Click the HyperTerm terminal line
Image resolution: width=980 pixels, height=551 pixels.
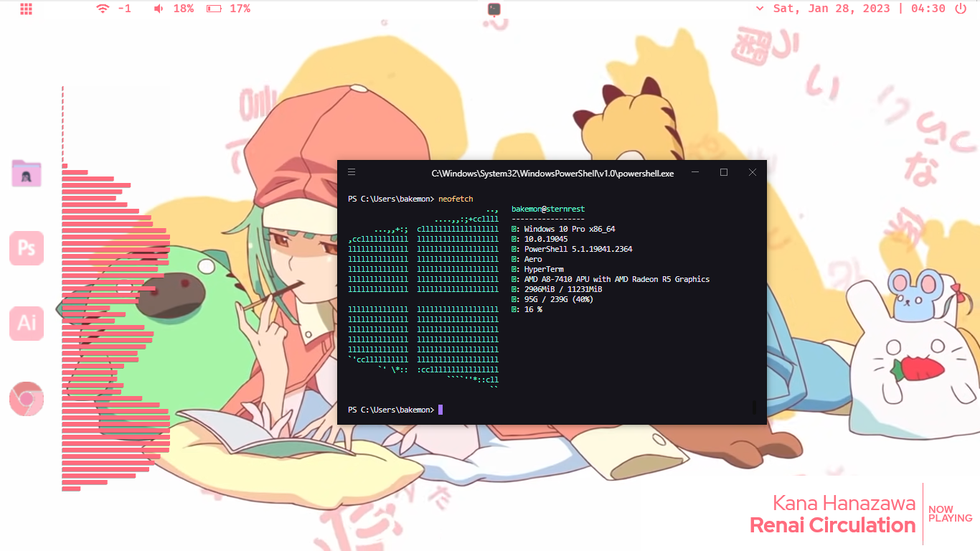click(537, 269)
